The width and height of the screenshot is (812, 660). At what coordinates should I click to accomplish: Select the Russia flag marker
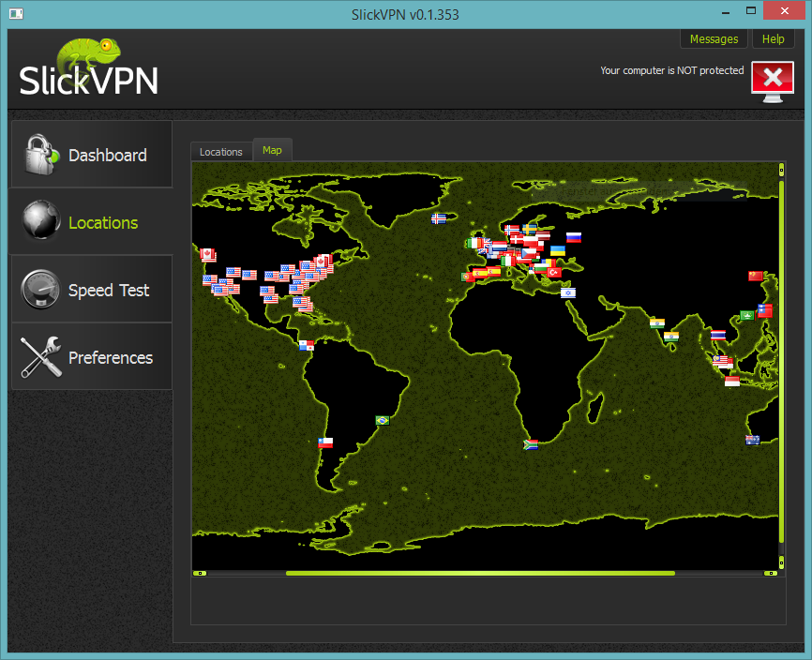[574, 237]
